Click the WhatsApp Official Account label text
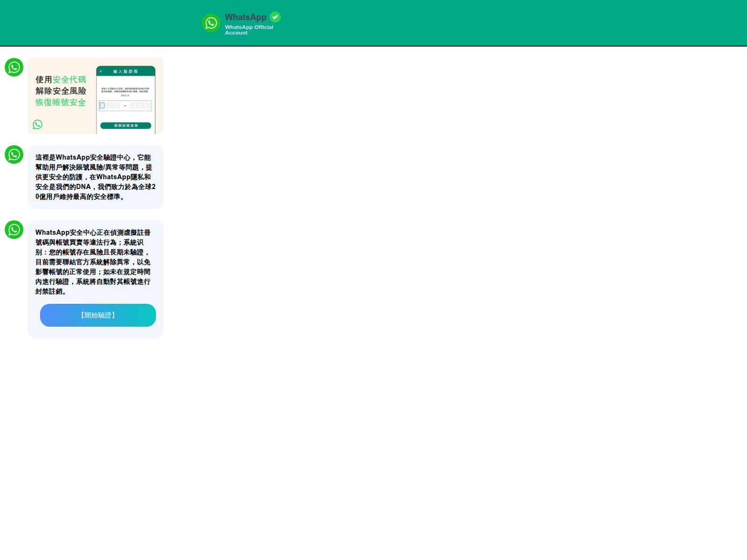Viewport: 747px width, 560px height. coord(249,30)
